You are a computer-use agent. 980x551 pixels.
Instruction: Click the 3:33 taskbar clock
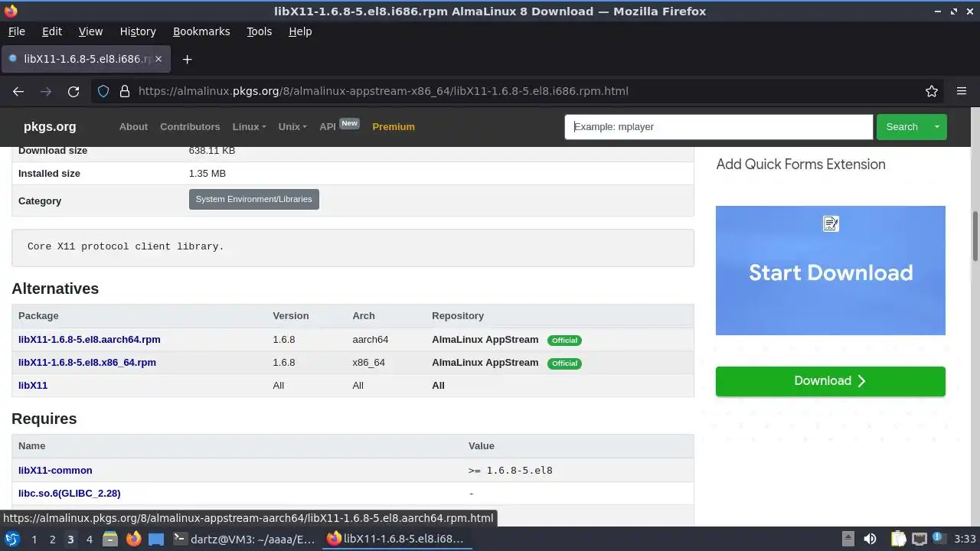tap(965, 539)
